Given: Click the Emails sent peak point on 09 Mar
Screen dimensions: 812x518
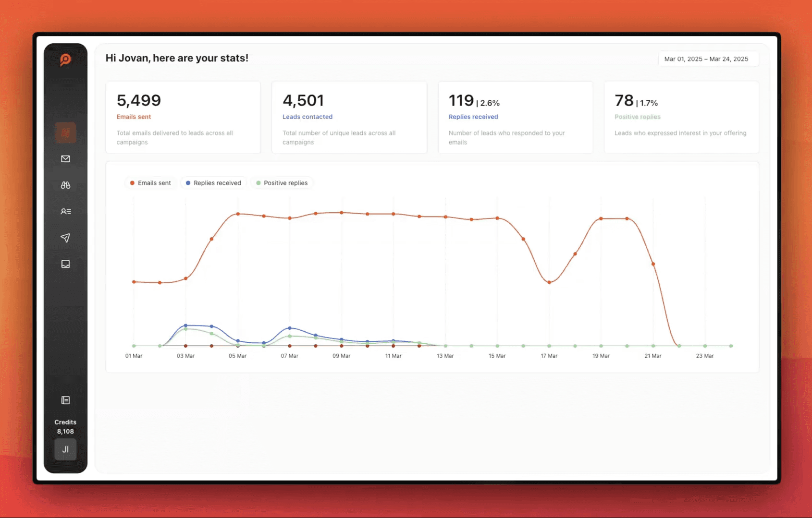Looking at the screenshot, I should tap(342, 213).
